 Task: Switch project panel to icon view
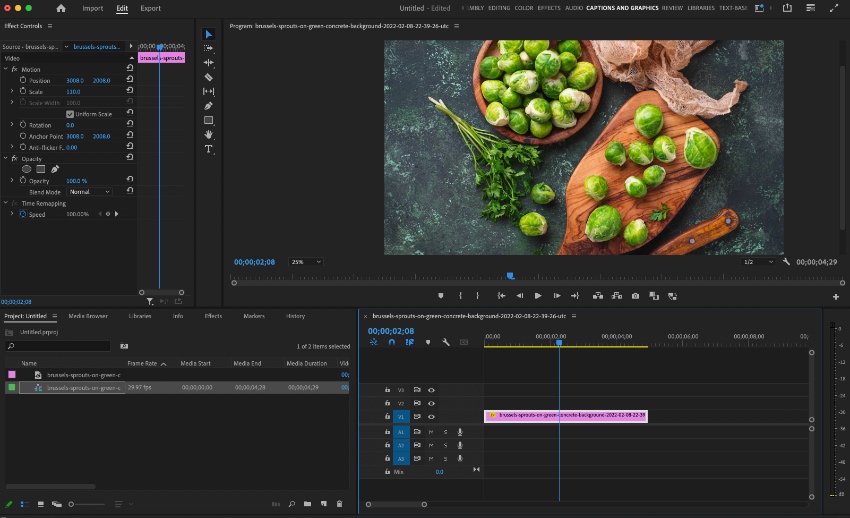pyautogui.click(x=41, y=504)
